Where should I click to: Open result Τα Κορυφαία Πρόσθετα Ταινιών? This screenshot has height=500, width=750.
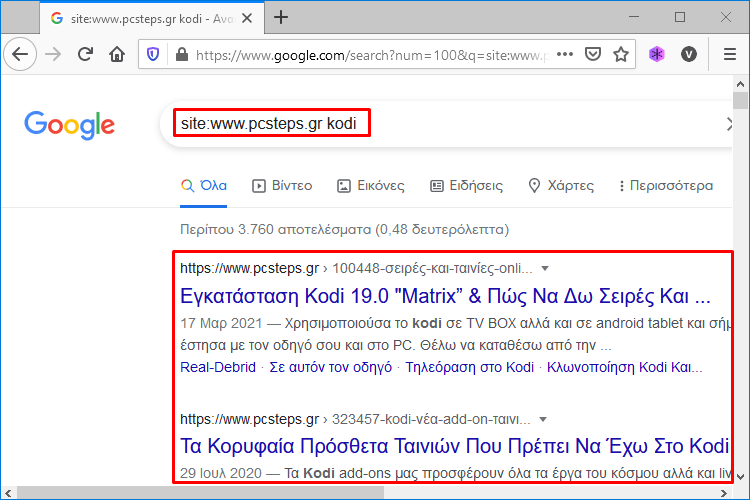(x=454, y=446)
